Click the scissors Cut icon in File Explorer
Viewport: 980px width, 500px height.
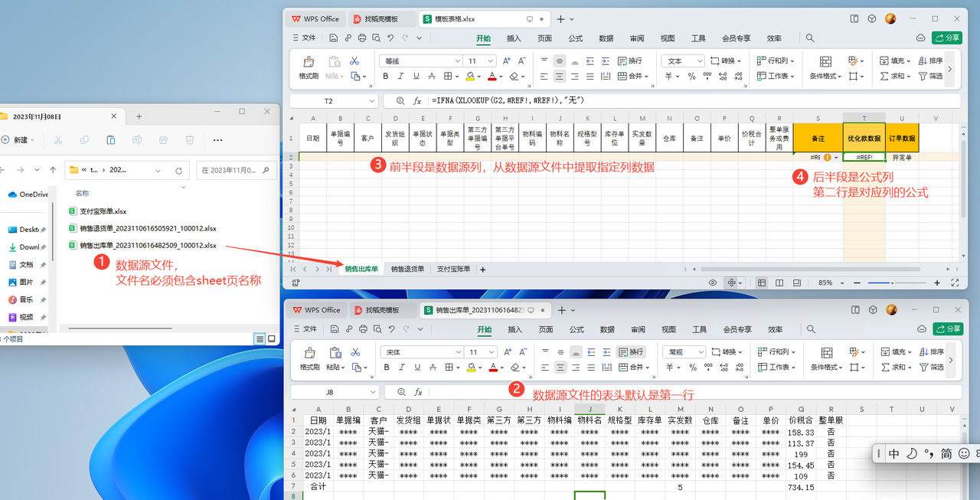(57, 140)
